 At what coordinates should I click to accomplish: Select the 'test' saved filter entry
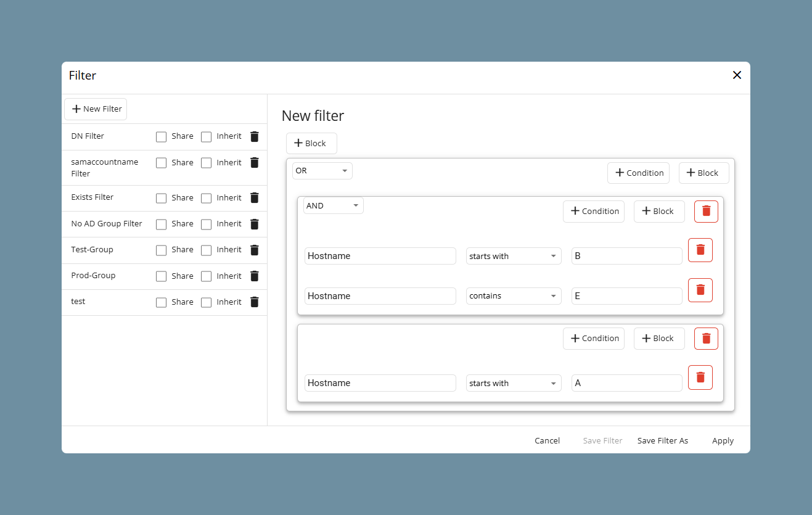pos(78,302)
